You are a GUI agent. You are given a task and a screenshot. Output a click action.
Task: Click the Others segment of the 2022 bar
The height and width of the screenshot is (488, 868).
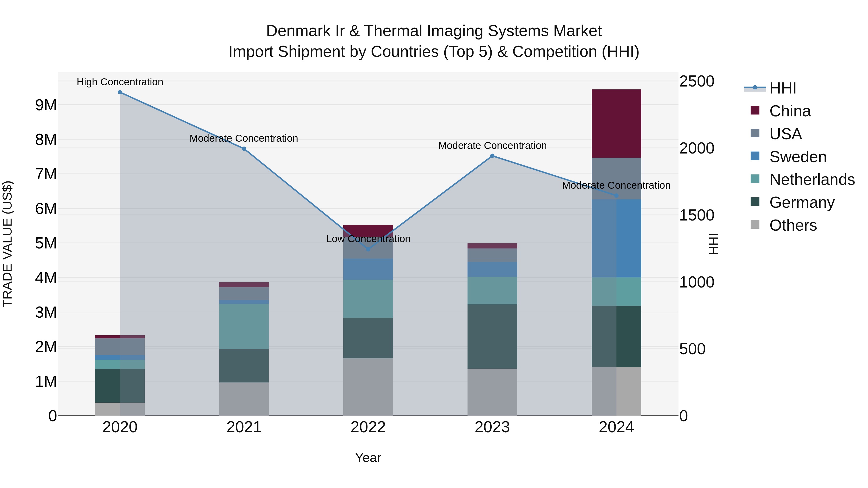(x=368, y=387)
